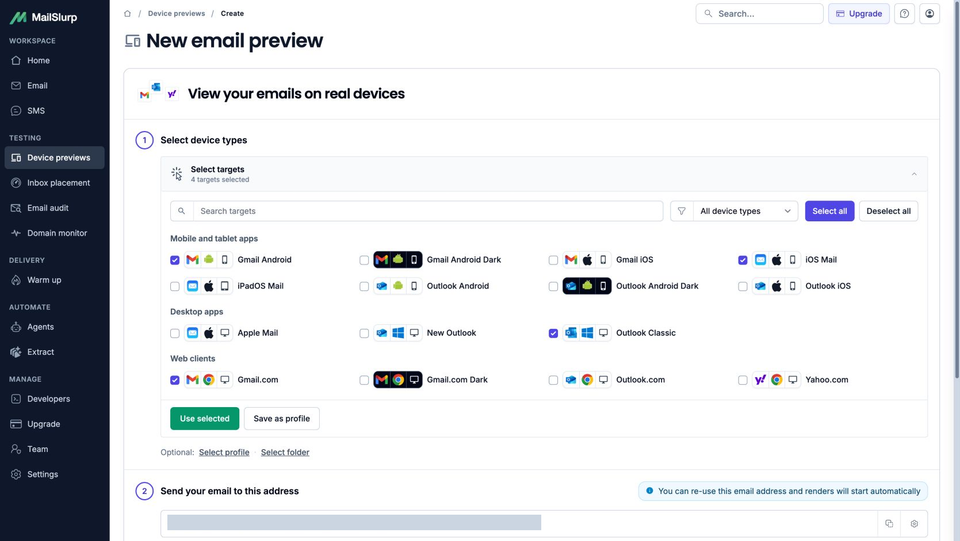
Task: Check the Outlook.com checkbox
Action: (553, 380)
